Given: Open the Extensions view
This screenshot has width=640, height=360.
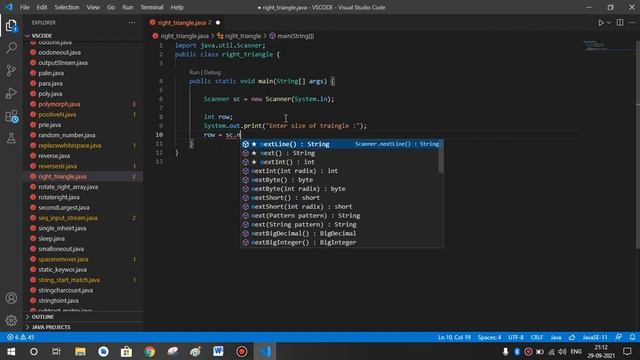Looking at the screenshot, I should (x=11, y=116).
